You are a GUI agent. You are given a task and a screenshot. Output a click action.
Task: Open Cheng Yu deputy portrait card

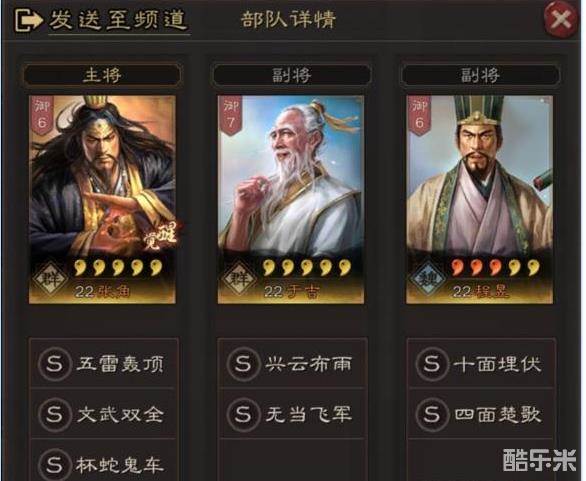pos(479,200)
